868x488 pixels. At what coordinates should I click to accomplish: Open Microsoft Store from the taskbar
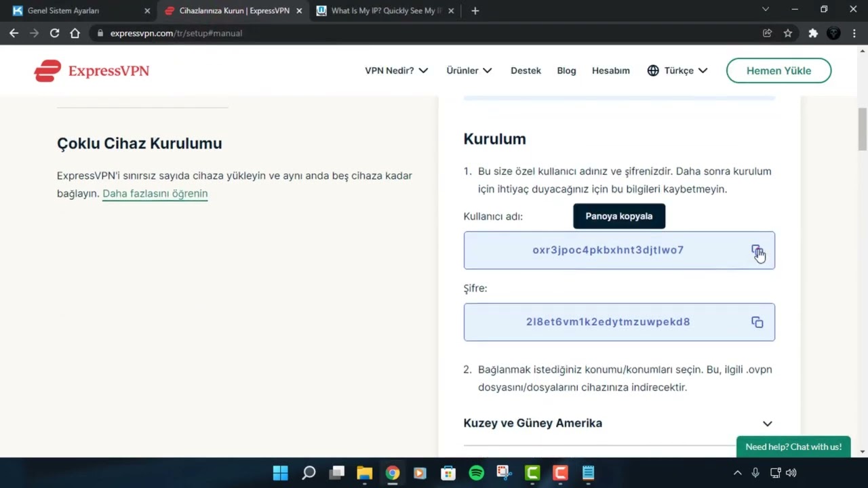click(x=448, y=473)
